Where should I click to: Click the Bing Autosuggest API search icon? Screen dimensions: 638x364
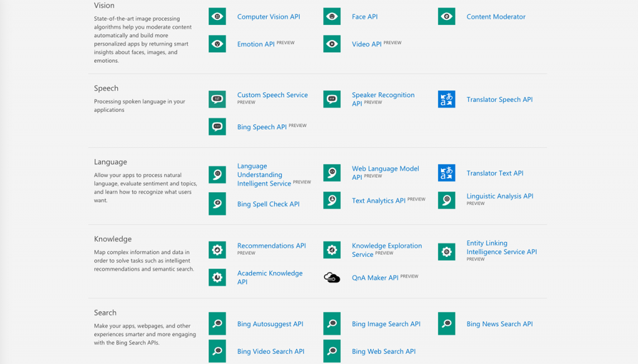(217, 324)
